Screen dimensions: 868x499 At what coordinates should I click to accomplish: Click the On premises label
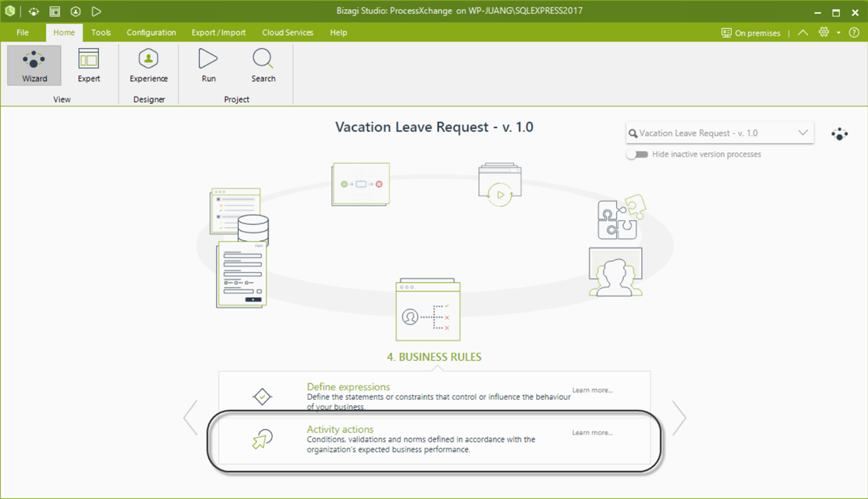pyautogui.click(x=757, y=33)
